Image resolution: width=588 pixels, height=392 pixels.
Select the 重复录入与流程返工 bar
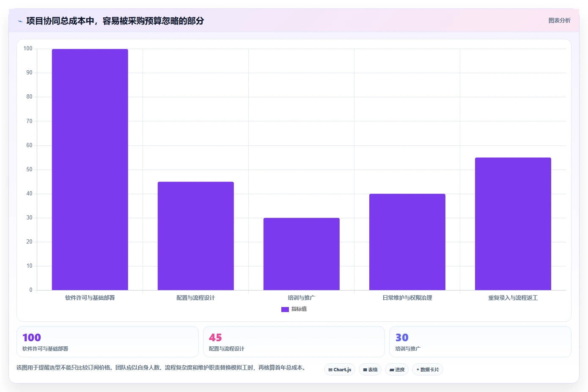coord(513,224)
